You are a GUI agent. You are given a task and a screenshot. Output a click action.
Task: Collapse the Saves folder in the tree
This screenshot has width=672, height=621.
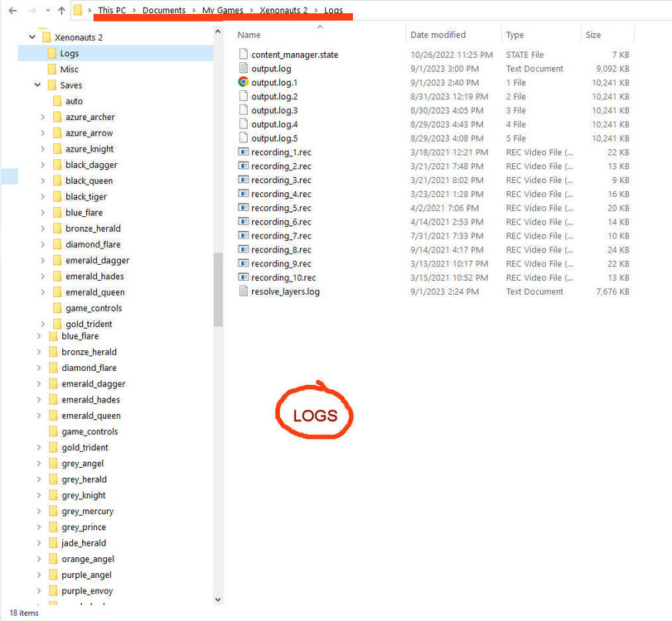38,84
